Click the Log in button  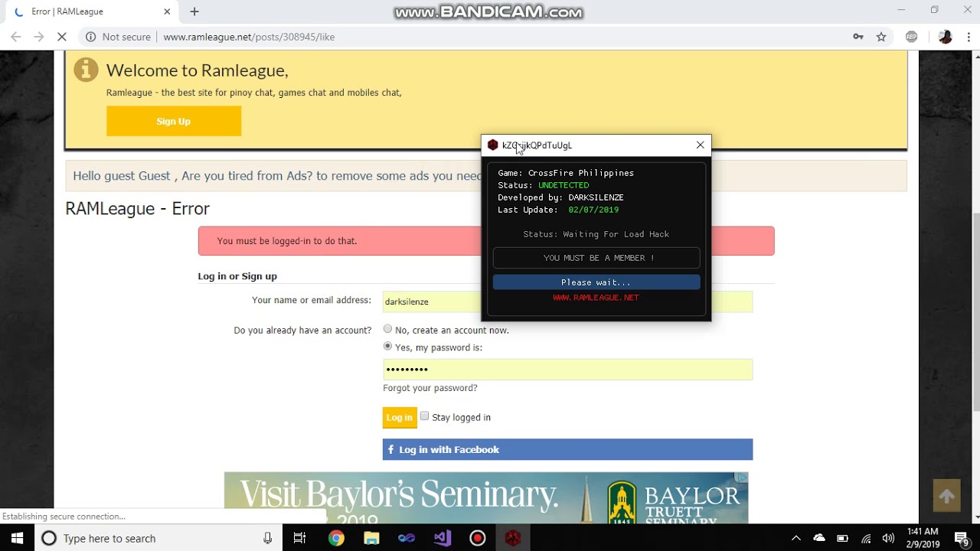tap(400, 417)
